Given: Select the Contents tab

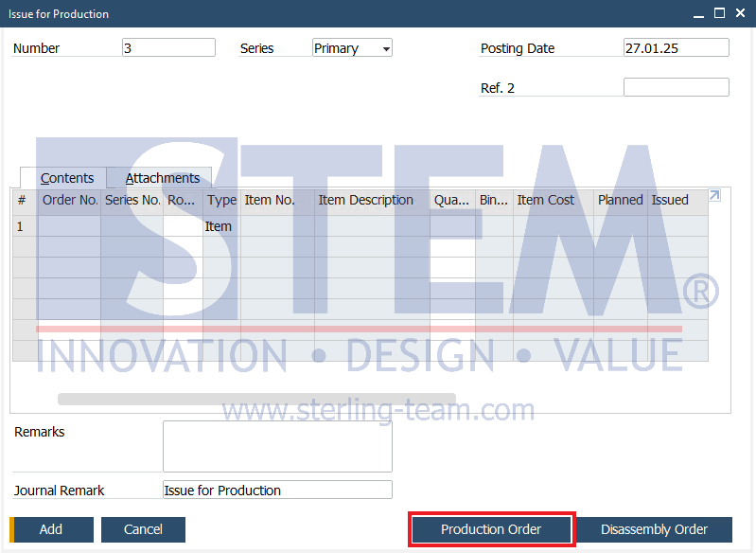Looking at the screenshot, I should pos(66,178).
